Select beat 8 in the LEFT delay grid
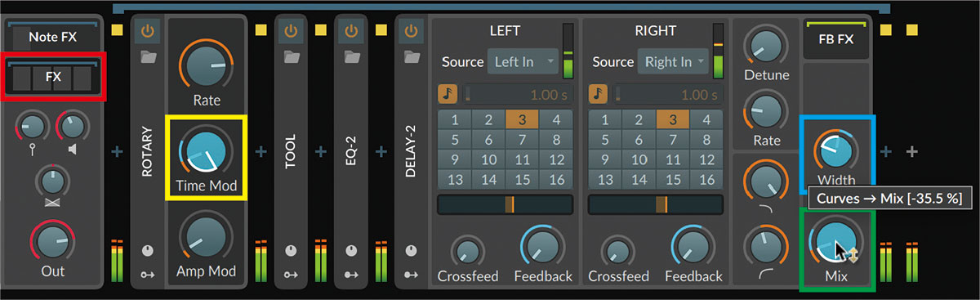The image size is (980, 300). (556, 140)
